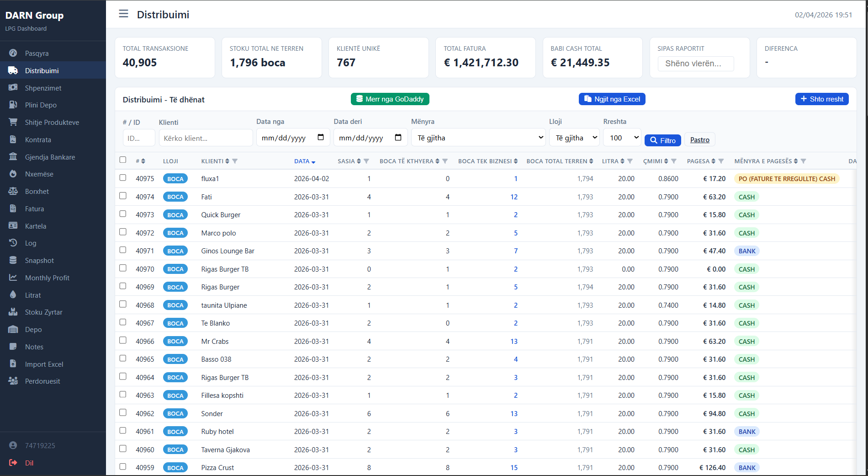Go to Monthly Profit page
868x476 pixels.
47,278
